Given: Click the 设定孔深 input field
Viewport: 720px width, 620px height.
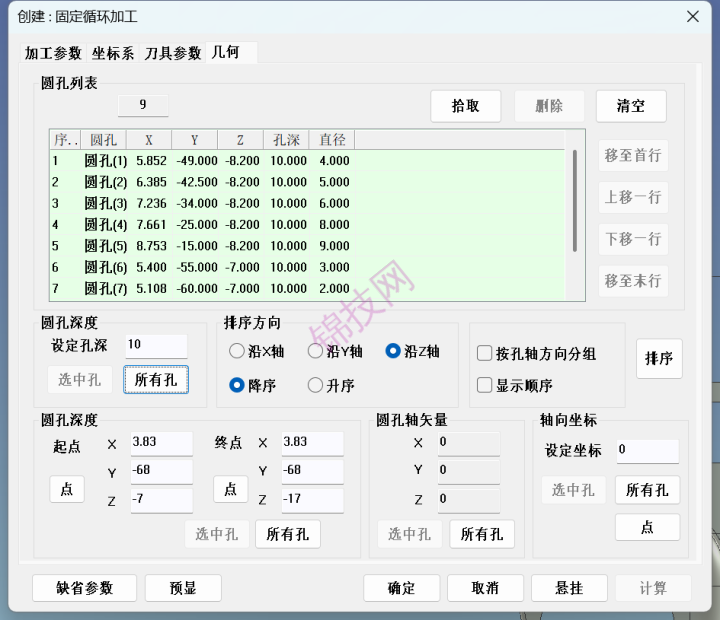Looking at the screenshot, I should tap(157, 346).
